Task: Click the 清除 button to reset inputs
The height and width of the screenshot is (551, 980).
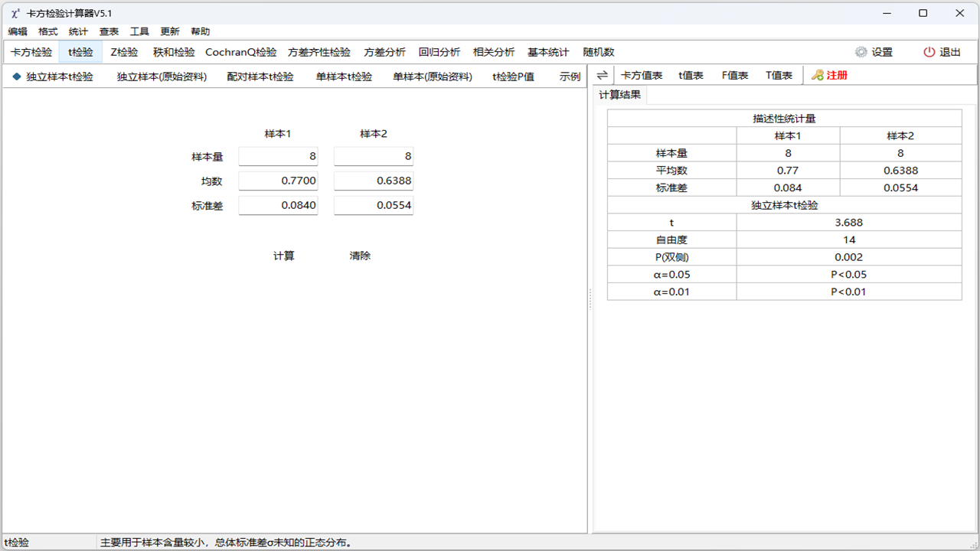Action: (x=360, y=256)
